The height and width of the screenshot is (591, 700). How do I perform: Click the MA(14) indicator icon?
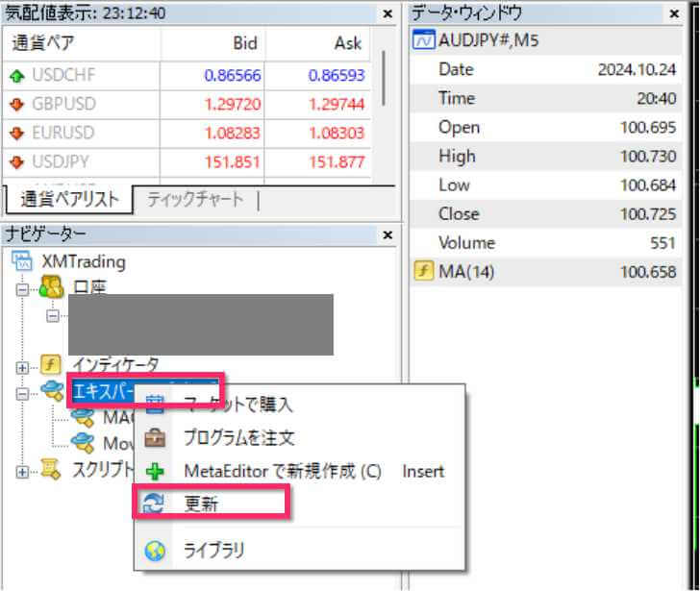[422, 272]
